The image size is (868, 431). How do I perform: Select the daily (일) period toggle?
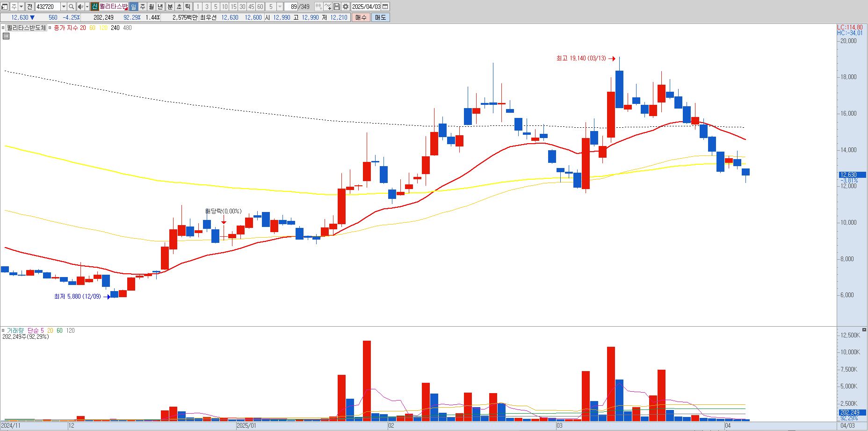click(x=134, y=7)
